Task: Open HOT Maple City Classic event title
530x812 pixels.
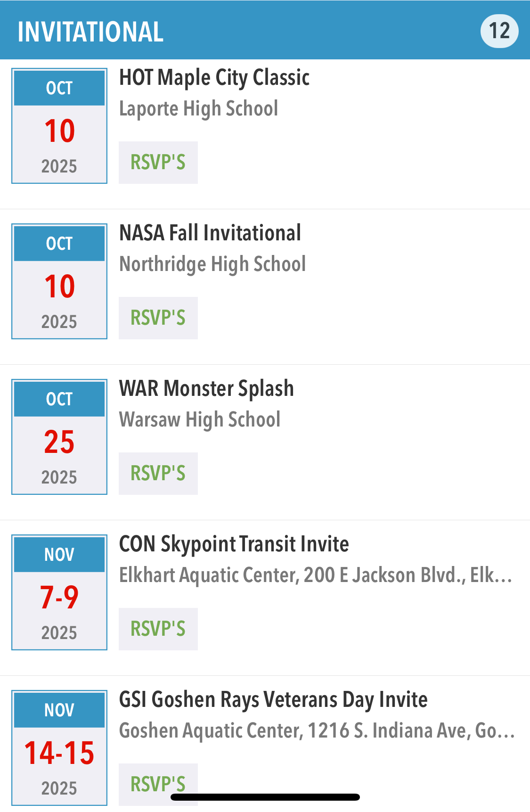Action: pos(214,78)
